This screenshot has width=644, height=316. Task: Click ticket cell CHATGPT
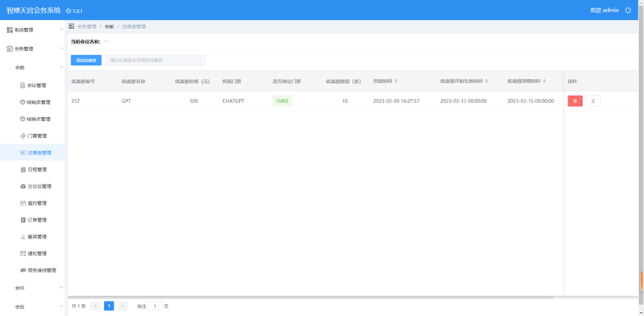[233, 101]
